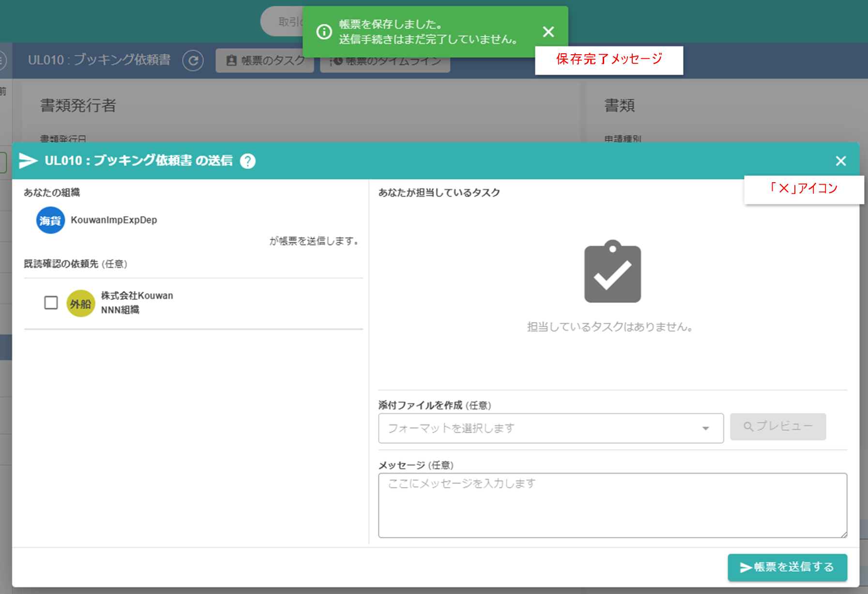Click the help question mark icon

(x=248, y=161)
